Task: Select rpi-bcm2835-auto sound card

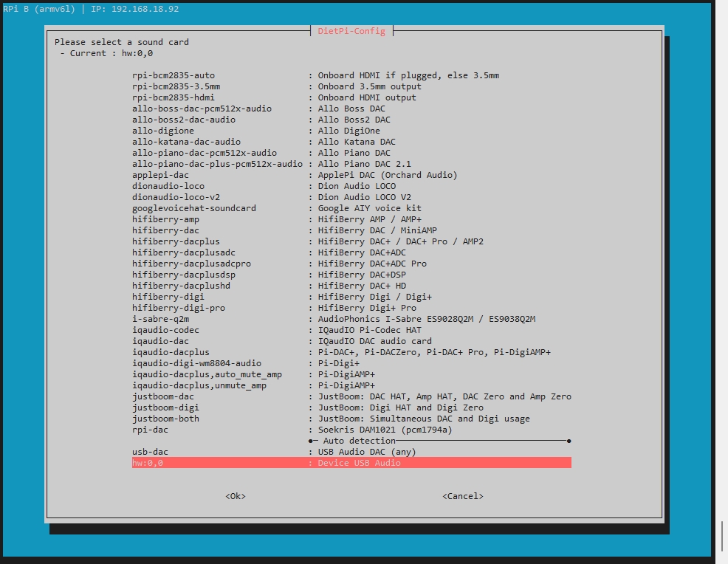Action: pyautogui.click(x=351, y=75)
